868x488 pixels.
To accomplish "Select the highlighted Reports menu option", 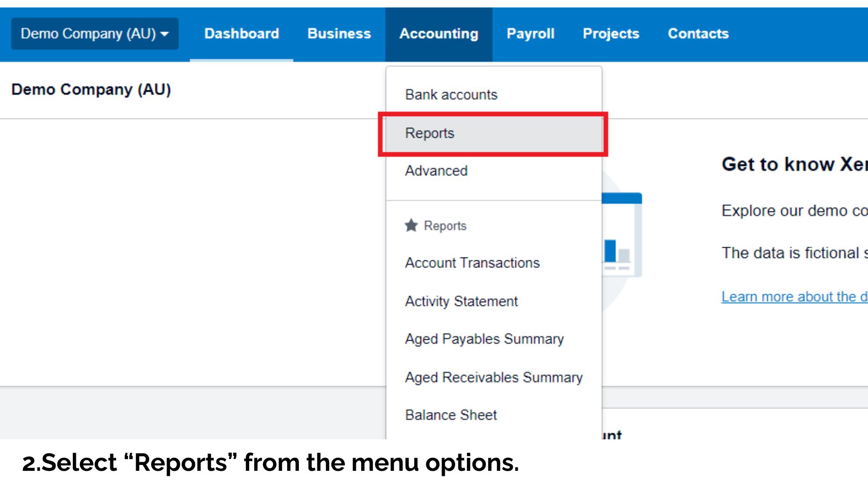I will [494, 133].
